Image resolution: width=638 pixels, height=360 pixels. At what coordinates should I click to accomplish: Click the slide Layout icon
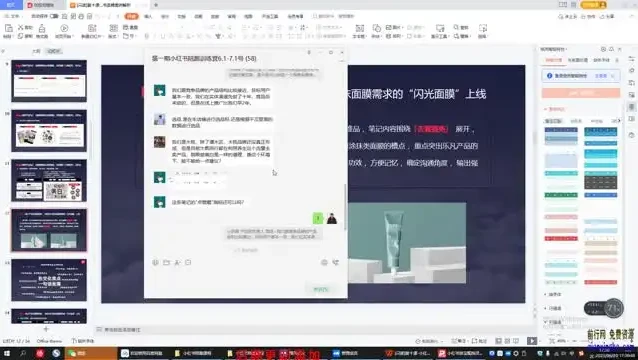tap(114, 28)
